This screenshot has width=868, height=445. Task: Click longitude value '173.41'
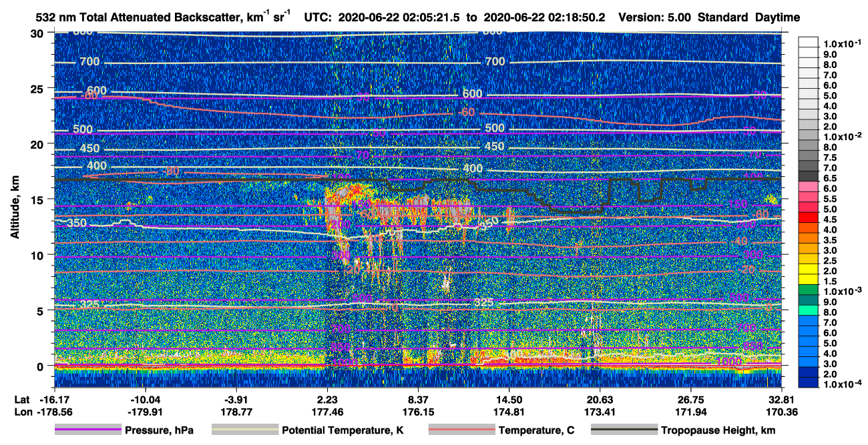pyautogui.click(x=600, y=411)
